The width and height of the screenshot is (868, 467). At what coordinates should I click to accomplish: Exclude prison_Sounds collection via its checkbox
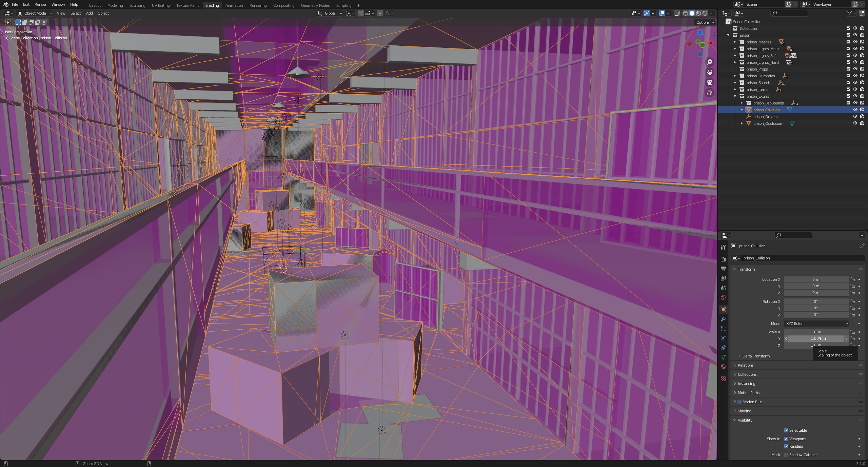[x=848, y=82]
